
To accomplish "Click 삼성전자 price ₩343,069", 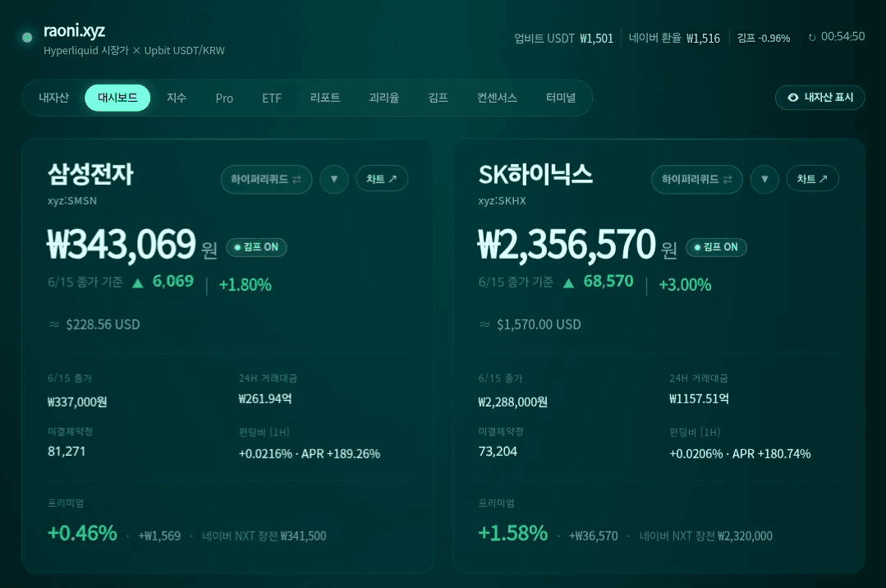I will click(x=122, y=244).
